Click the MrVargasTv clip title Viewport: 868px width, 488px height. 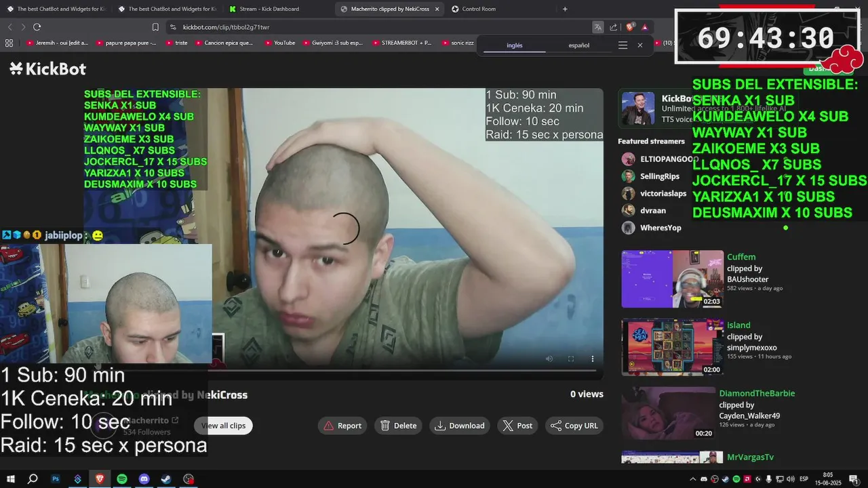point(750,457)
